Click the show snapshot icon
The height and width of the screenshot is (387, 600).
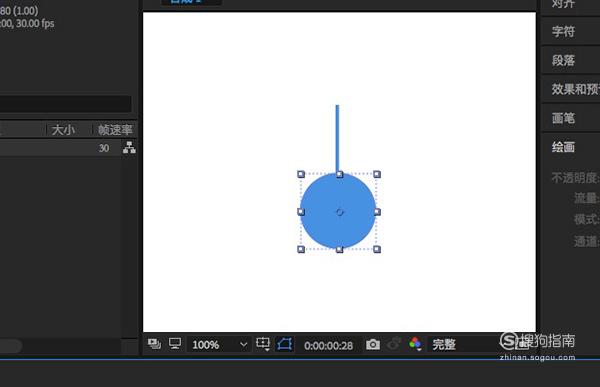point(394,344)
